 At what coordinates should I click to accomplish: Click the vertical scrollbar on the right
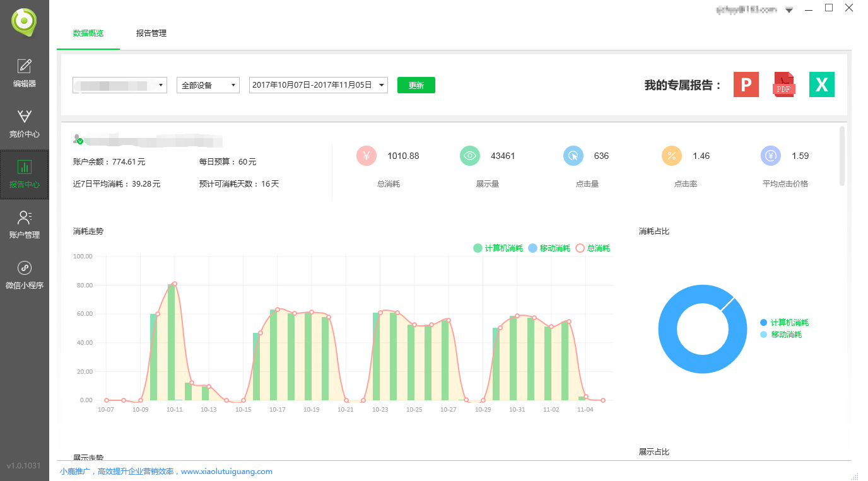pyautogui.click(x=842, y=156)
